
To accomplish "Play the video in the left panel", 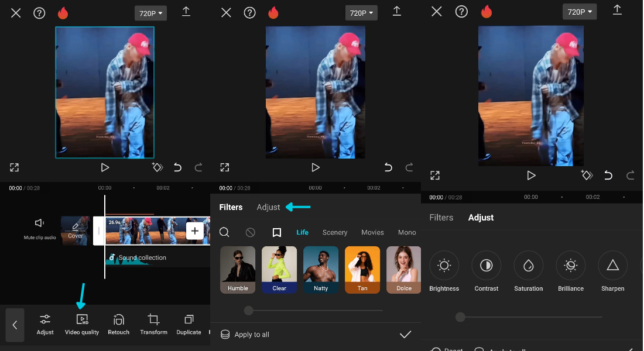I will pos(105,167).
